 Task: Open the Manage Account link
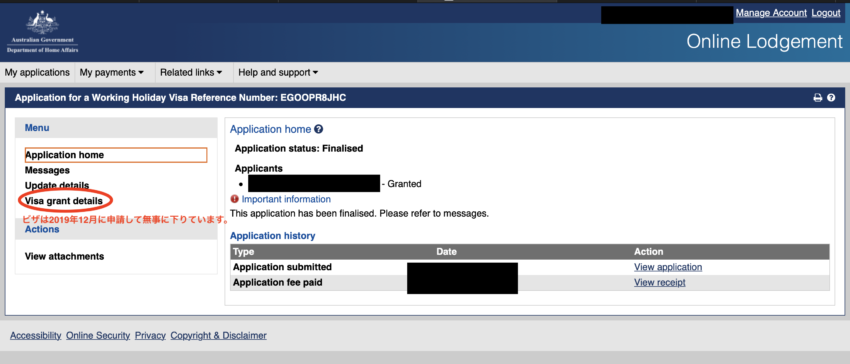(x=771, y=13)
